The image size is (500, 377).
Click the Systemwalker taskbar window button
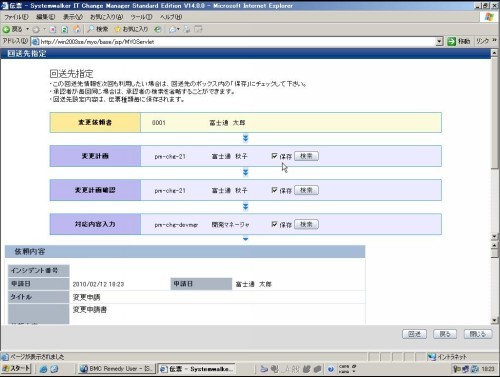click(x=196, y=369)
